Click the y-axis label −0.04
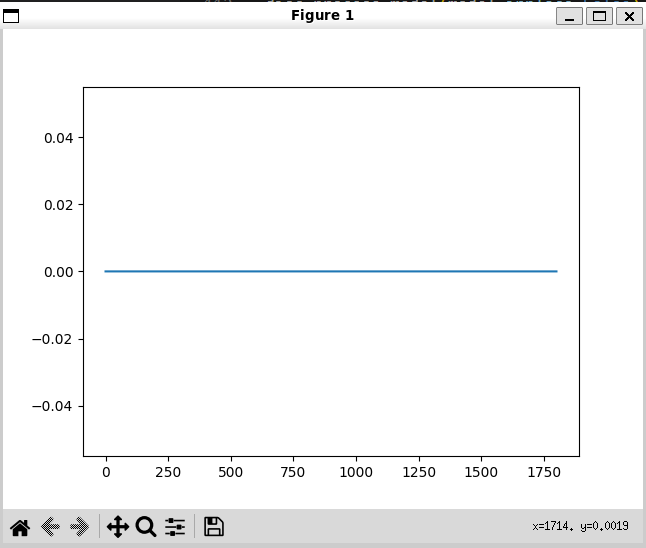 click(52, 407)
